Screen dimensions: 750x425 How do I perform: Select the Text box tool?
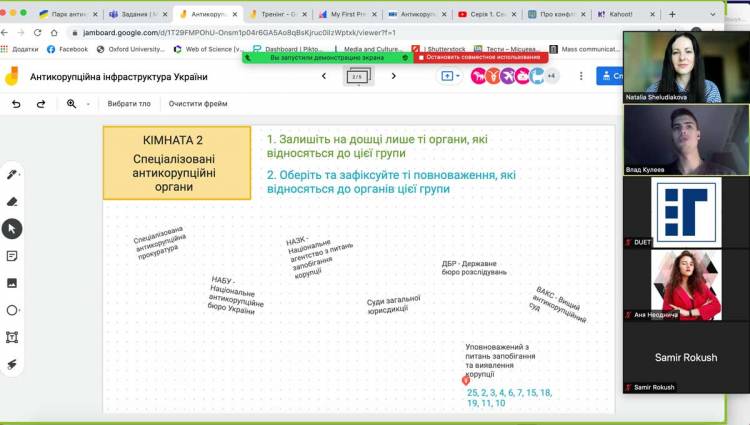pos(12,337)
